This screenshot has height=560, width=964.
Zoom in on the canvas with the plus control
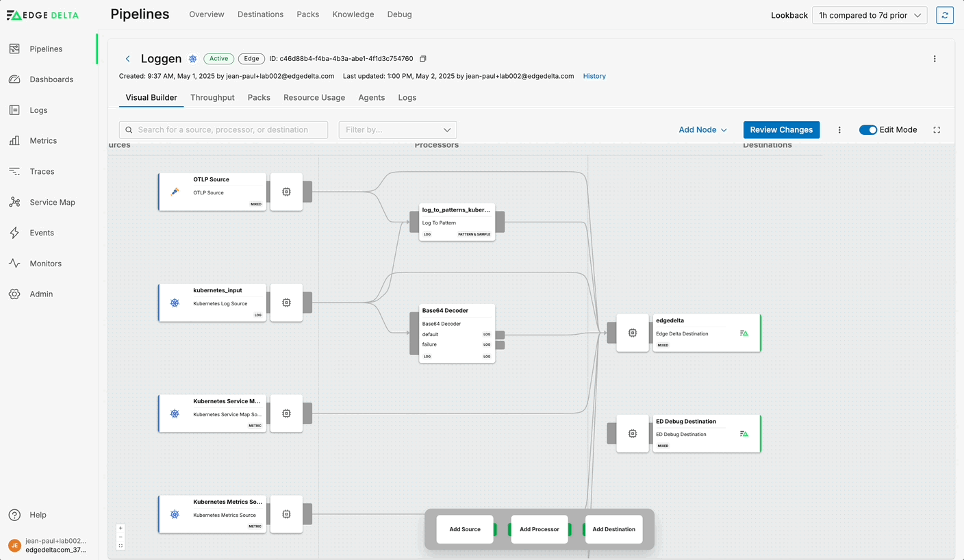pyautogui.click(x=120, y=528)
